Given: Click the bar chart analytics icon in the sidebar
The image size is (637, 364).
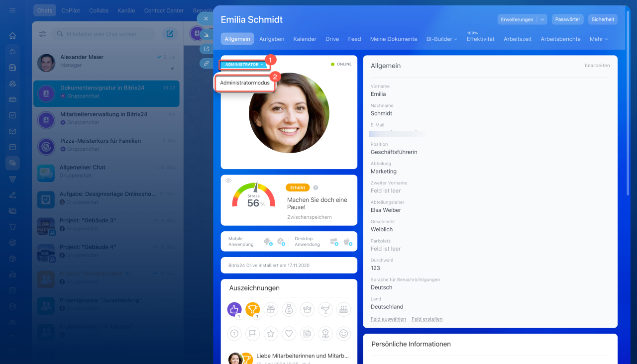Looking at the screenshot, I should [12, 274].
